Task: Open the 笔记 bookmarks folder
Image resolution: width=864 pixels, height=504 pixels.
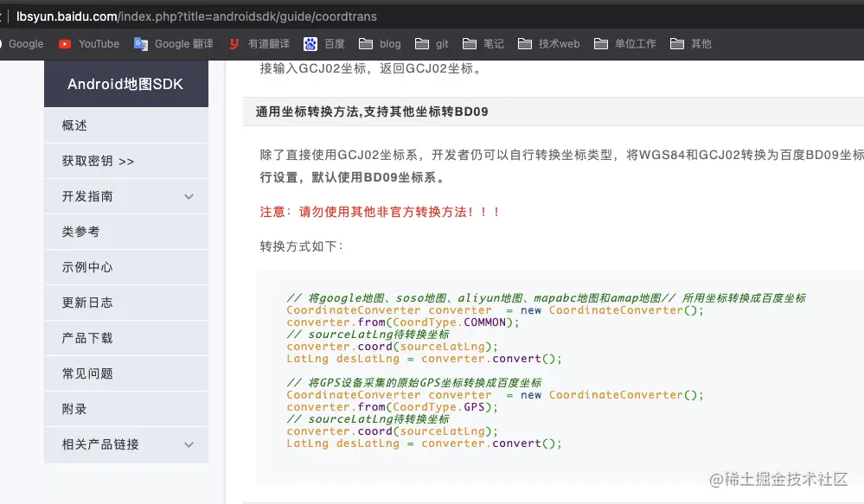Action: point(483,44)
